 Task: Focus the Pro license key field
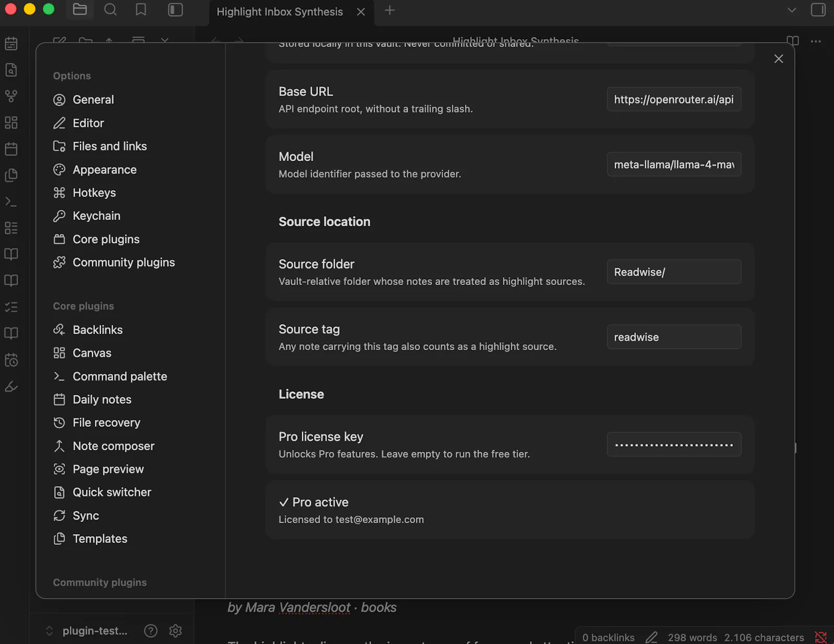pos(674,444)
